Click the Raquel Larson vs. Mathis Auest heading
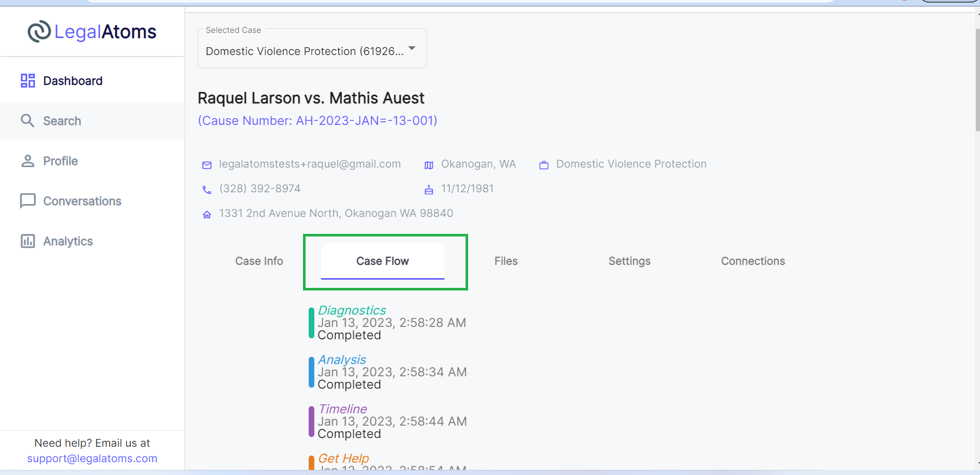 point(311,98)
